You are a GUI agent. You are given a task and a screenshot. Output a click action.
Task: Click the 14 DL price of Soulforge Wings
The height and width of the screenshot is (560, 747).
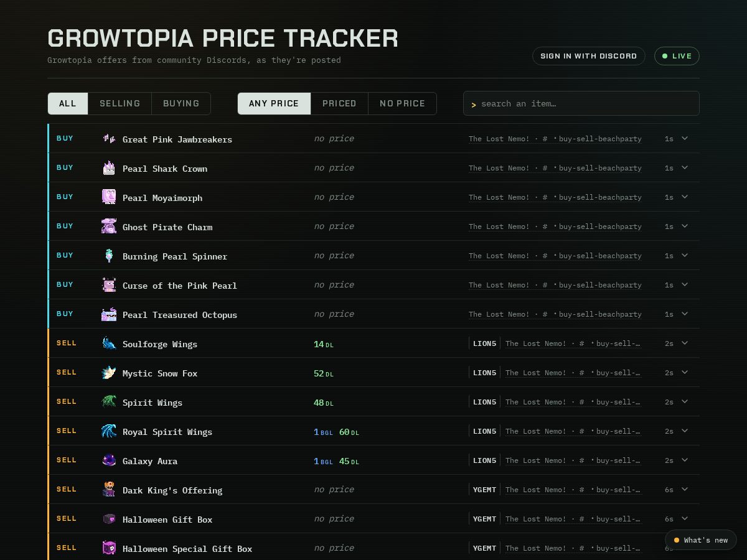pos(324,344)
